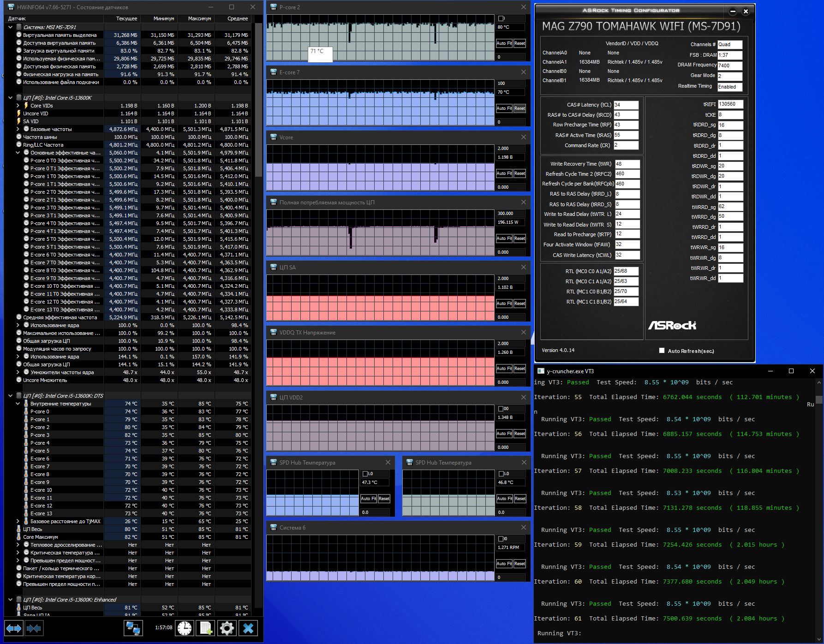Close the VDDQ TX Напряжение graph window
The width and height of the screenshot is (824, 644).
524,332
